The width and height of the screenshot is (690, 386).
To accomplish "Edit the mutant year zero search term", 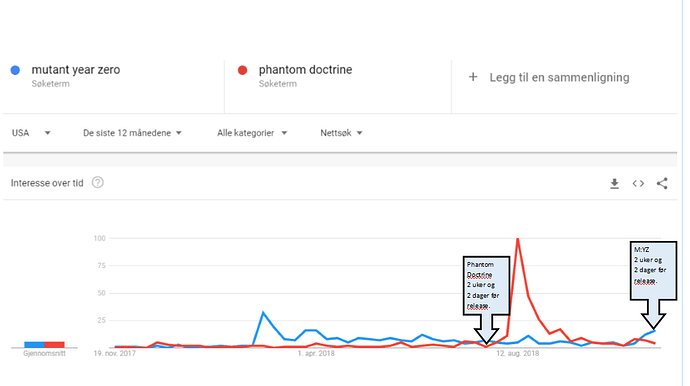I will click(76, 70).
